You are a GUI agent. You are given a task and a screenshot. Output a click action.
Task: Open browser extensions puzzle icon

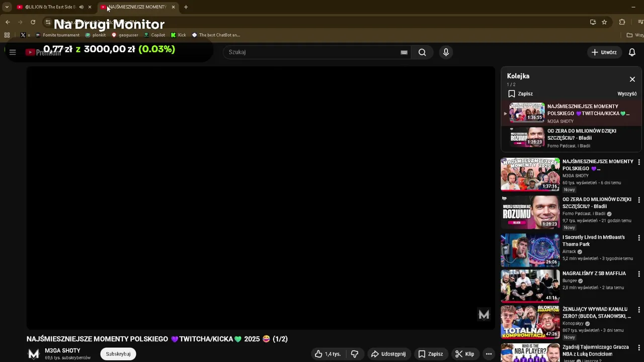coord(622,22)
